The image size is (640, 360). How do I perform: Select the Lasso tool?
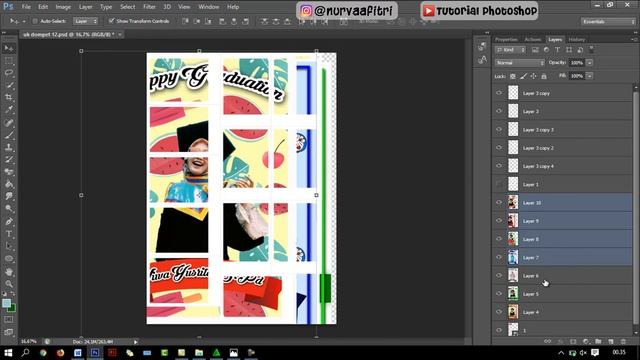coord(9,73)
